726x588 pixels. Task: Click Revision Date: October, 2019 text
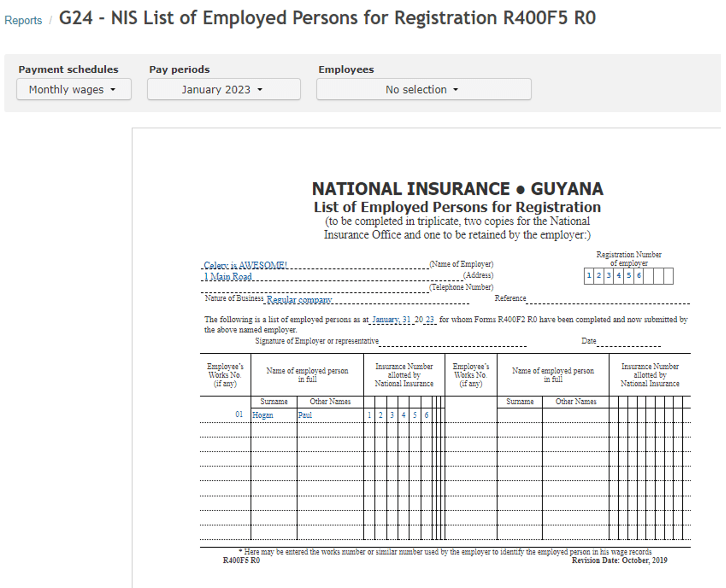(619, 560)
